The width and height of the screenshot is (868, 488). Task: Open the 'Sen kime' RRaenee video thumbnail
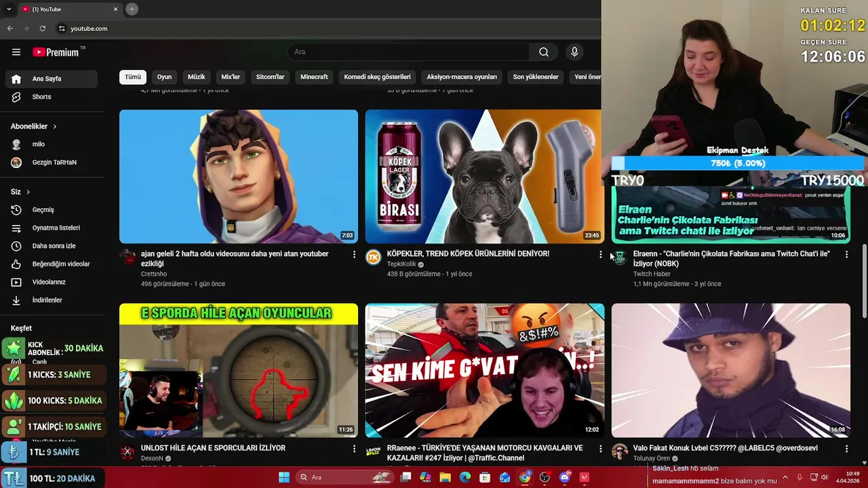click(x=485, y=370)
